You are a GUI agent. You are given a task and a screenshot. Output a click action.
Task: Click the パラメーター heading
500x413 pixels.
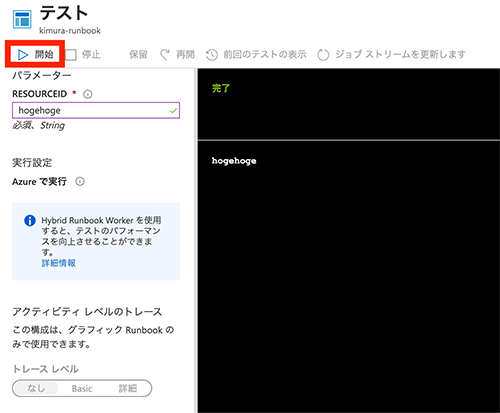pos(42,75)
